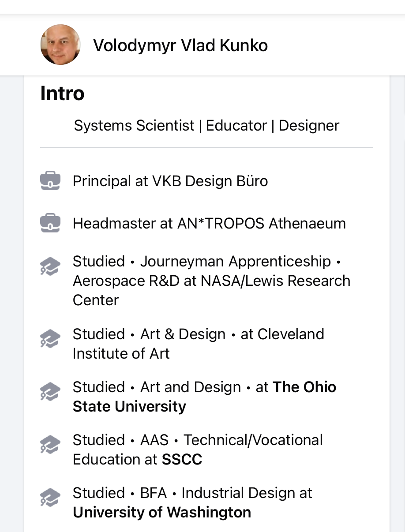405x532 pixels.
Task: Click graduation cap icon beside Journeyman Apprenticeship
Action: pyautogui.click(x=50, y=266)
